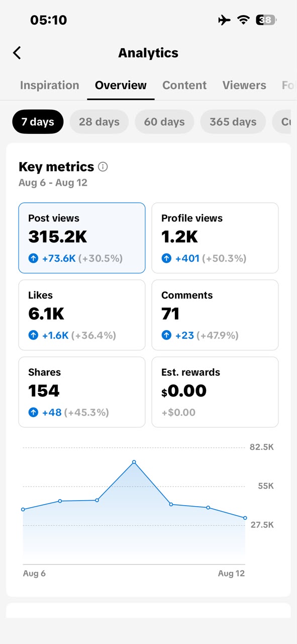The image size is (297, 644).
Task: Switch to the Inspiration tab
Action: tap(50, 86)
